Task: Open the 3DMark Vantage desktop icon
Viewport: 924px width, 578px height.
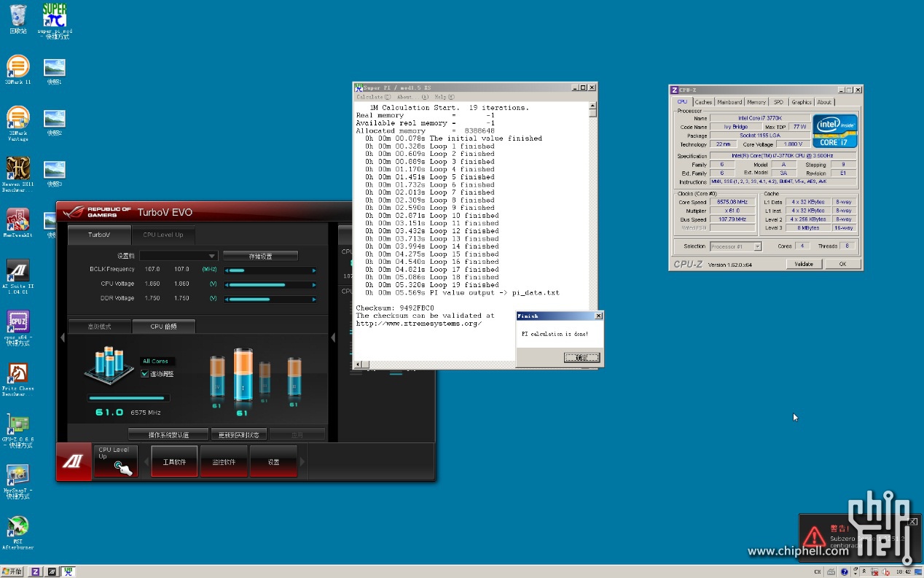Action: point(18,124)
